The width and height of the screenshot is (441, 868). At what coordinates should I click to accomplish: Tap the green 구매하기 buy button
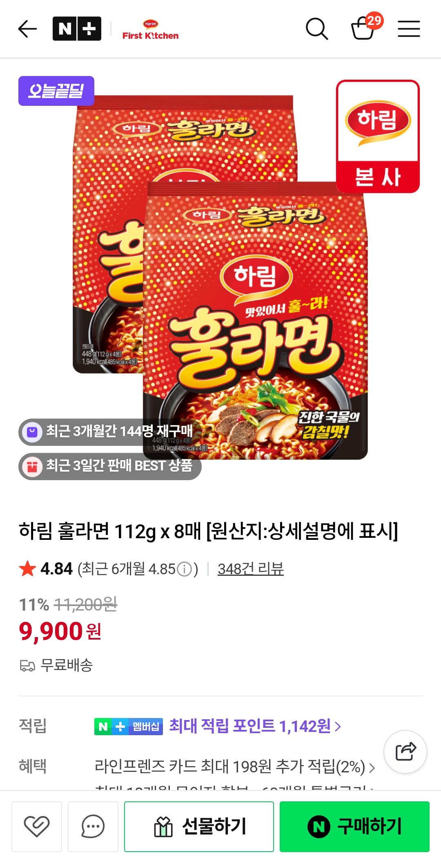tap(354, 826)
